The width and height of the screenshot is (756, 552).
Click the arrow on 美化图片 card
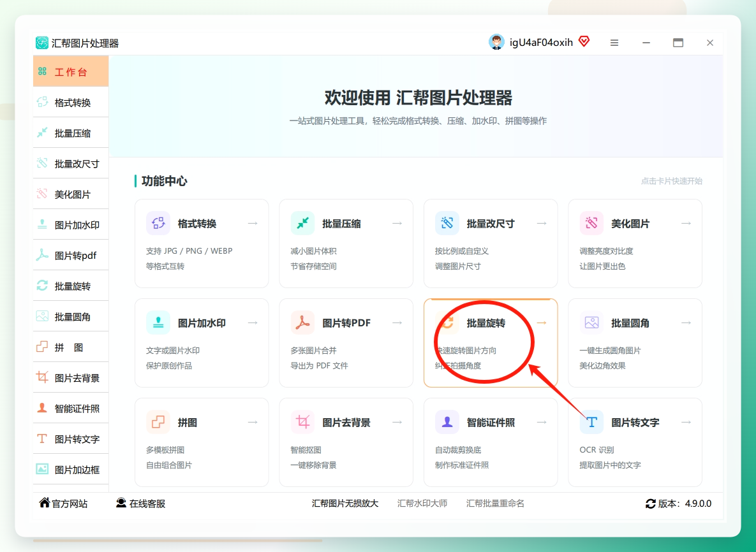coord(686,223)
